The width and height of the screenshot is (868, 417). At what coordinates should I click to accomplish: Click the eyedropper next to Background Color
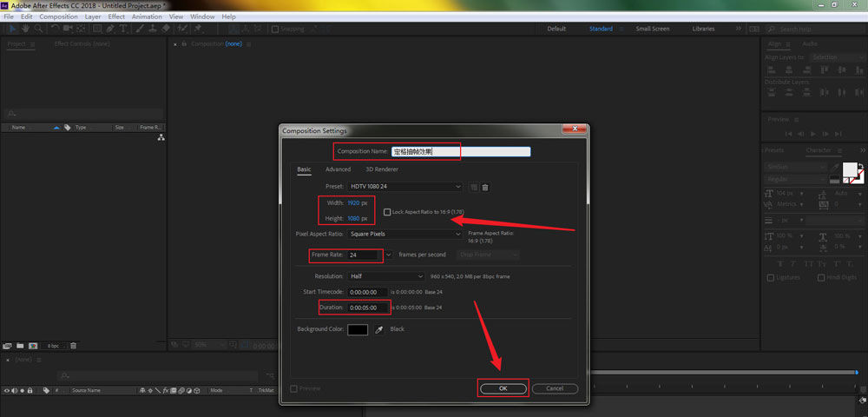pos(378,329)
